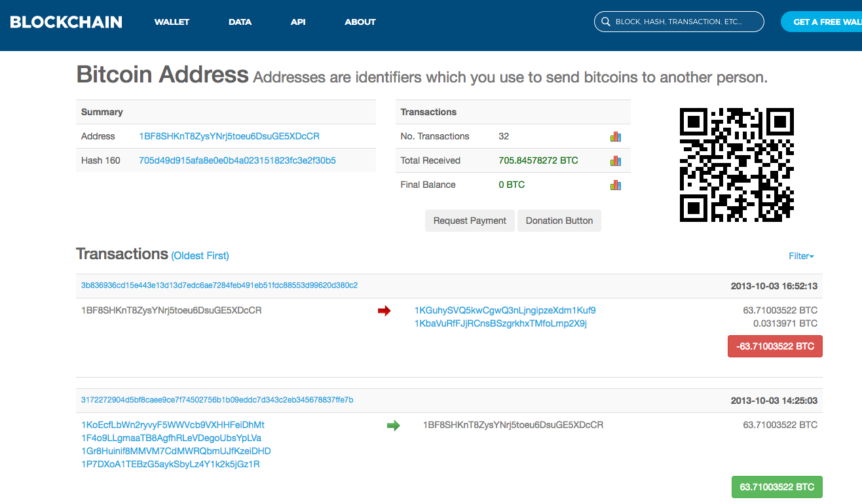Open the API menu
862x504 pixels.
coord(298,22)
